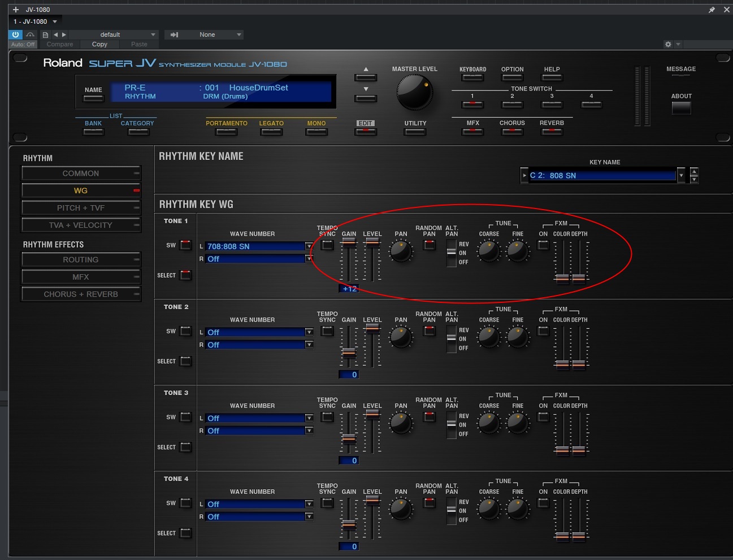Click the Tone 3 Coarse tune knob
The height and width of the screenshot is (560, 733).
pos(489,423)
